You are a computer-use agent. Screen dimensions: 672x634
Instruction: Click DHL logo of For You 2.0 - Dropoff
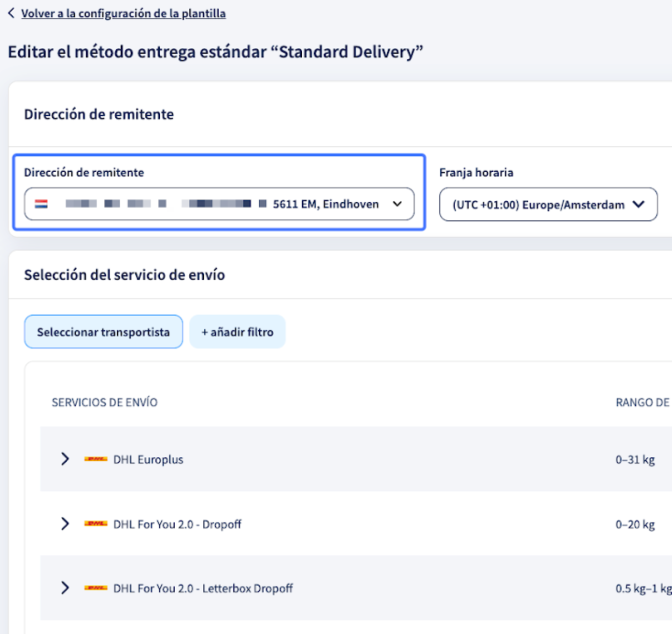pos(96,524)
